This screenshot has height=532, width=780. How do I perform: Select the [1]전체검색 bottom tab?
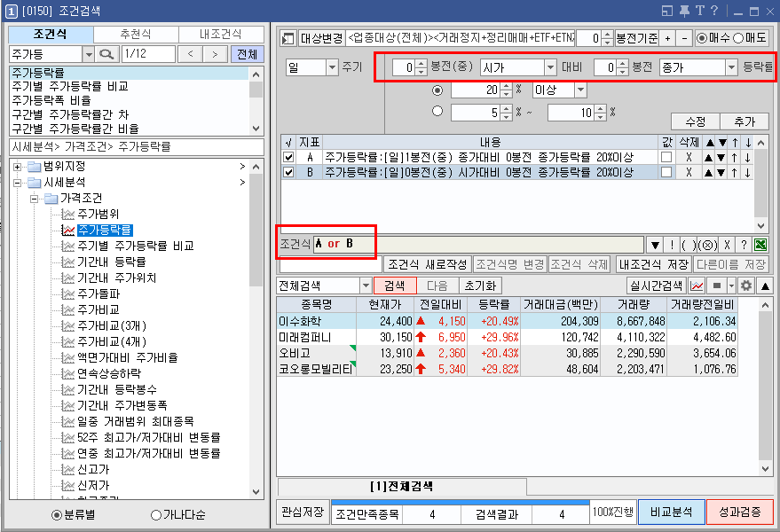coord(401,486)
